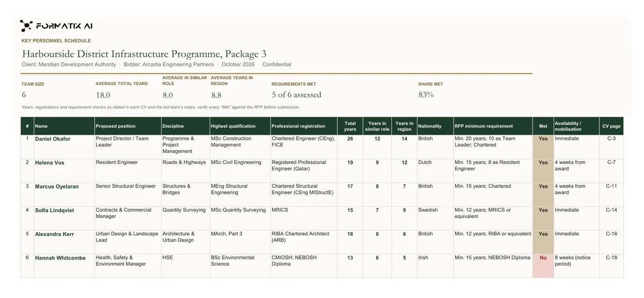Click the 'C-16' CV page reference

[x=611, y=234]
